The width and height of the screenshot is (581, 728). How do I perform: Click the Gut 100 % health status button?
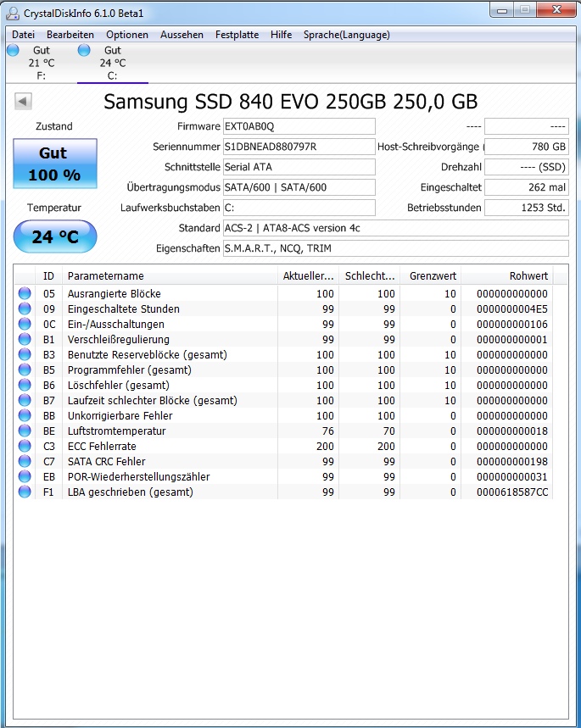coord(55,164)
